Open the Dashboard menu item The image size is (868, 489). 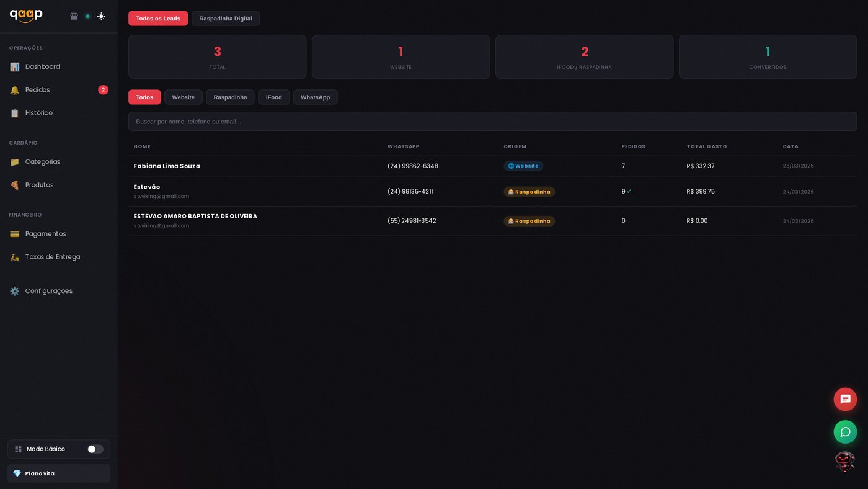pyautogui.click(x=58, y=66)
